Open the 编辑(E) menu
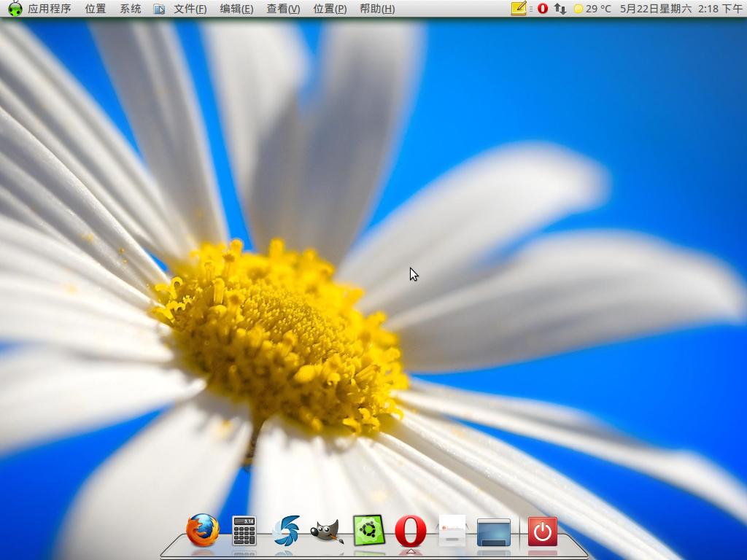Screen dimensions: 747x560 (236, 9)
